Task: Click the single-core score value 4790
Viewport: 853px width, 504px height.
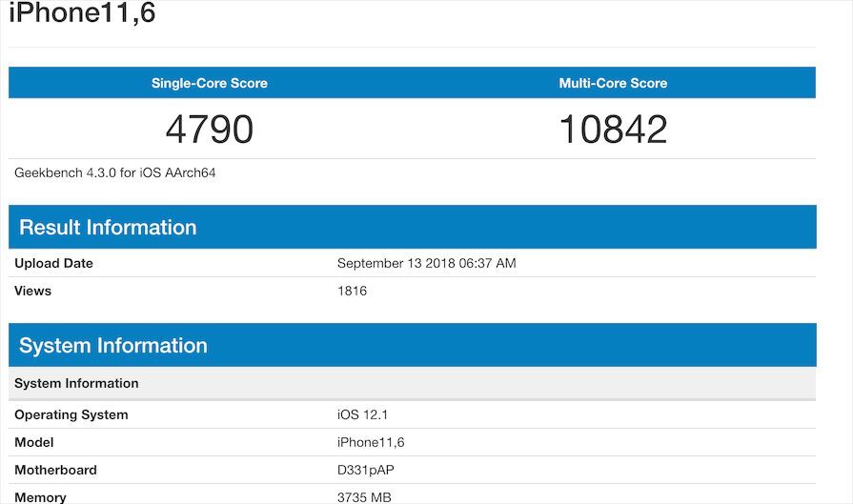Action: click(210, 130)
